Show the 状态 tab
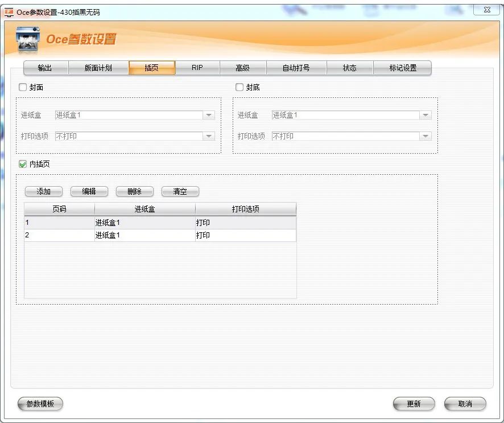 (350, 68)
